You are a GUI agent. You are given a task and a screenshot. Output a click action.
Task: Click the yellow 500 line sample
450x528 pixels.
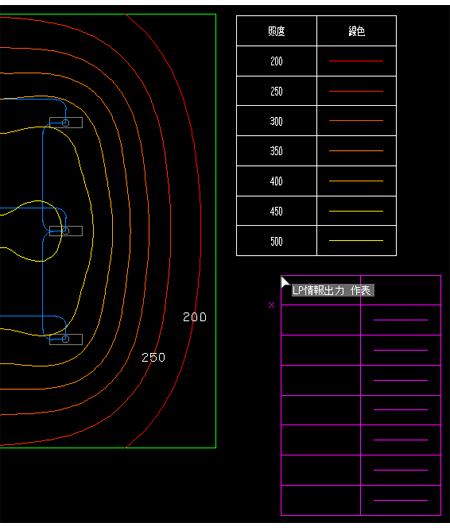click(x=356, y=240)
